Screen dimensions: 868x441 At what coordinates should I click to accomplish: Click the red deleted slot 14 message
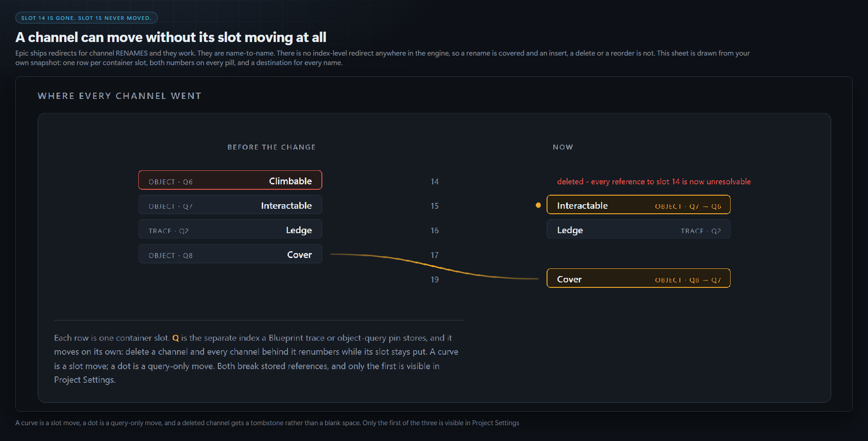[654, 182]
